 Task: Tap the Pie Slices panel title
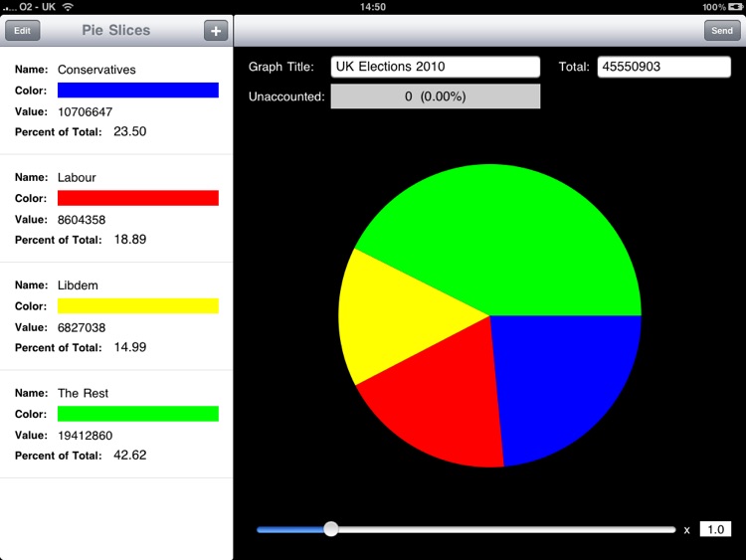[x=116, y=30]
